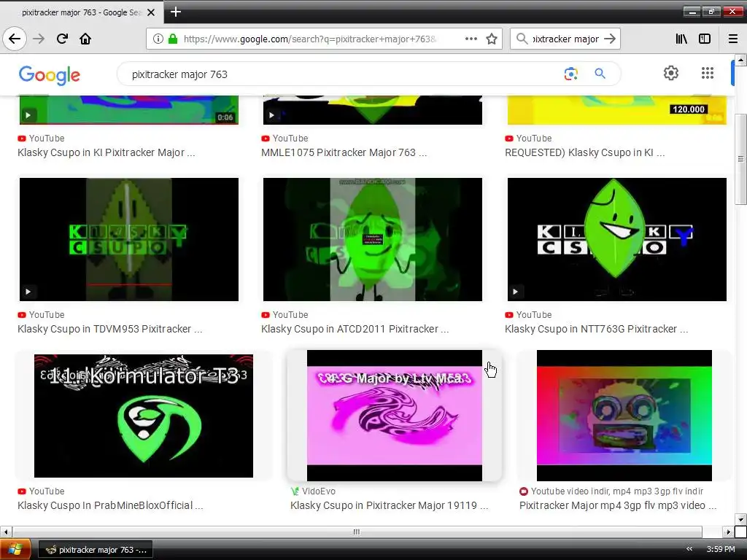This screenshot has width=747, height=560.
Task: Click link Klasky Cuspo In PrabMineBloxOfficial
Action: click(x=111, y=505)
